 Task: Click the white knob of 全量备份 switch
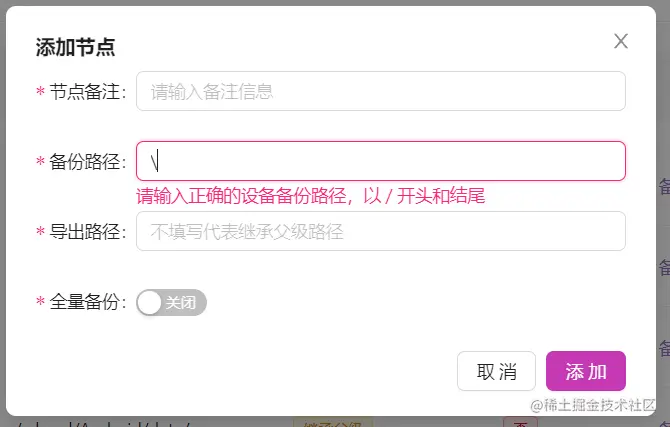[x=149, y=303]
